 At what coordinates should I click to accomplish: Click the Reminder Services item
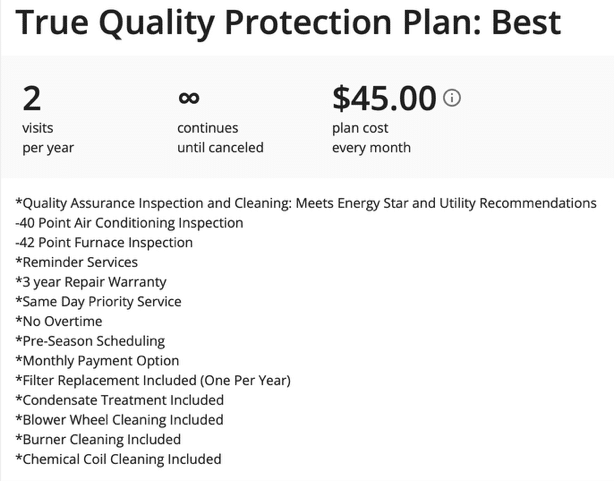[76, 262]
